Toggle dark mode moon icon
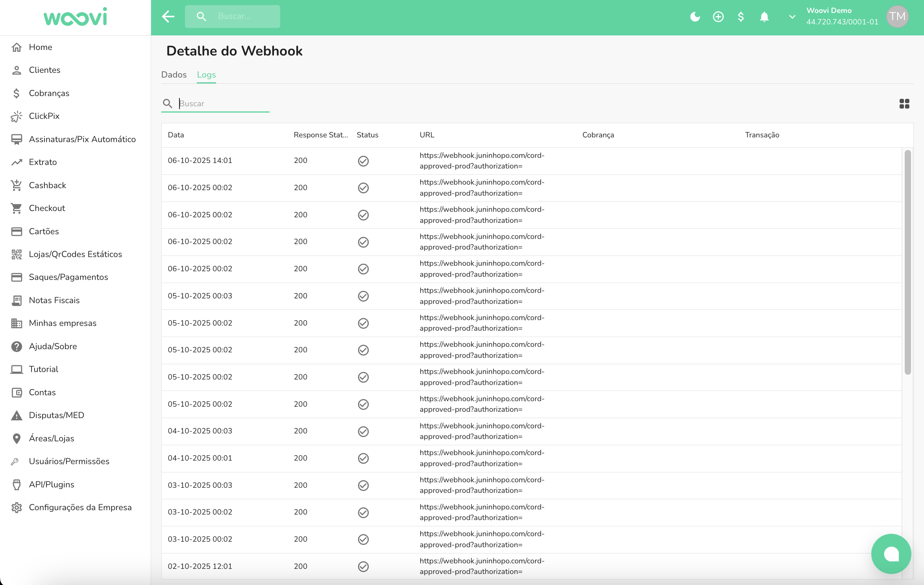924x585 pixels. click(x=695, y=17)
